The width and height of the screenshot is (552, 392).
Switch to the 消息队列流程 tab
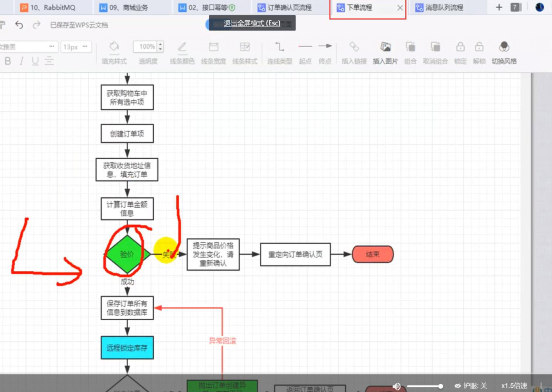tap(444, 7)
